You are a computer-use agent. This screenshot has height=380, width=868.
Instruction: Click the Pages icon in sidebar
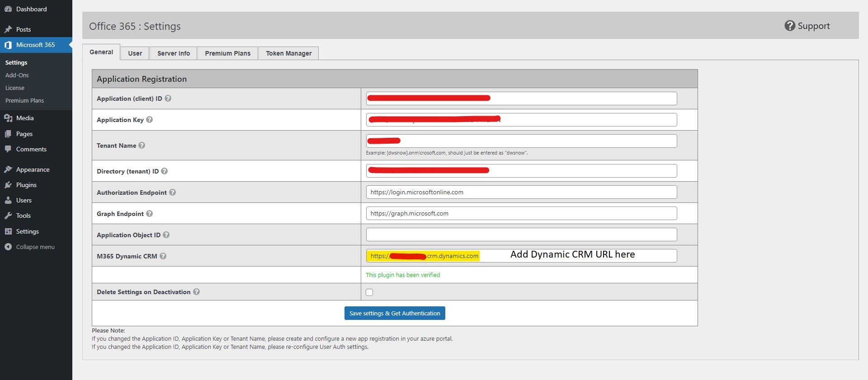8,134
